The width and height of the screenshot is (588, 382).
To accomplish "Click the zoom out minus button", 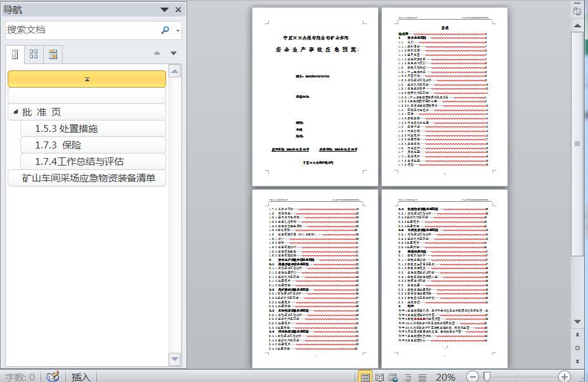I will (473, 377).
